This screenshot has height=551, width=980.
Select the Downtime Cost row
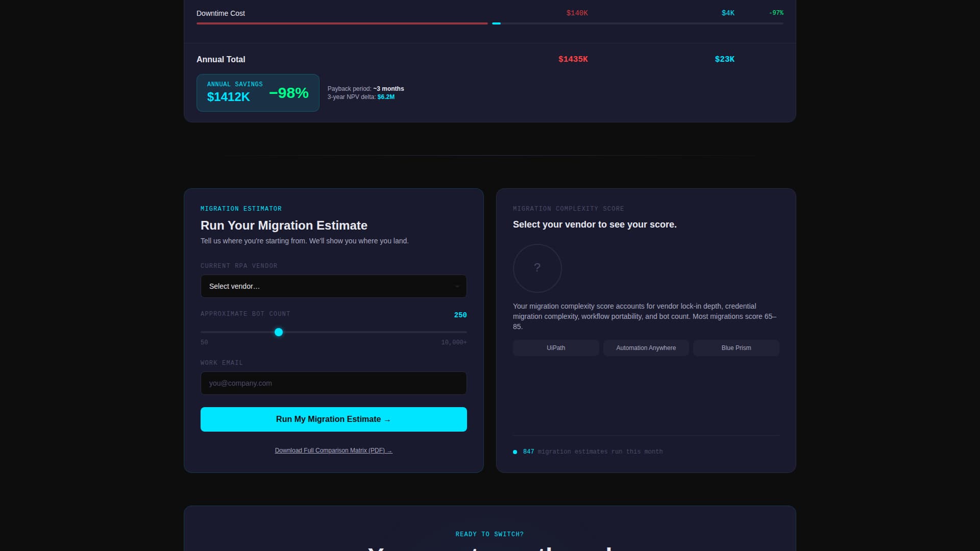(x=220, y=13)
